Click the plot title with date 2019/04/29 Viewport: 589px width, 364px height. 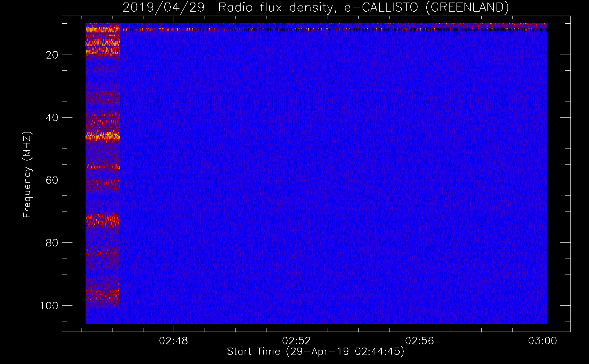click(315, 8)
